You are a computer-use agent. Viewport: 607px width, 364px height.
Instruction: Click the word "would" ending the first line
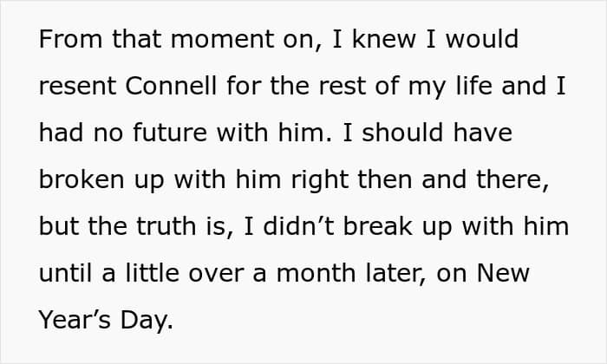482,39
